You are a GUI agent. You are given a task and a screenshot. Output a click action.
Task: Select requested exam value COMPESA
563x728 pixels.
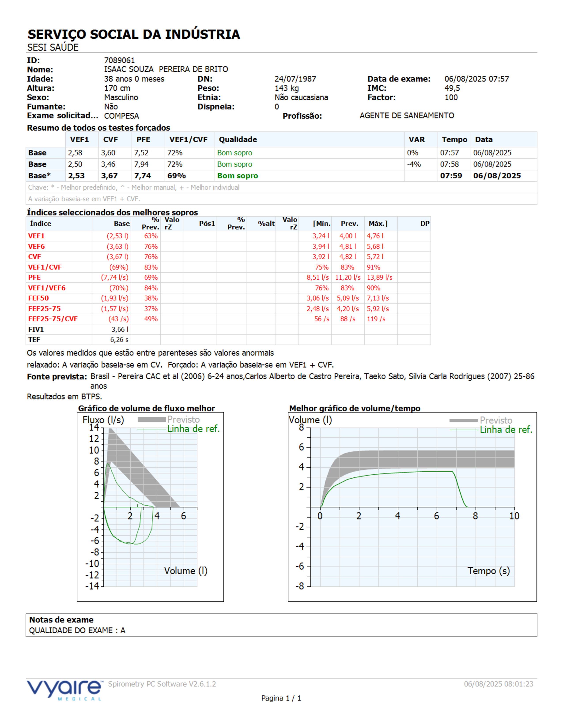(121, 116)
